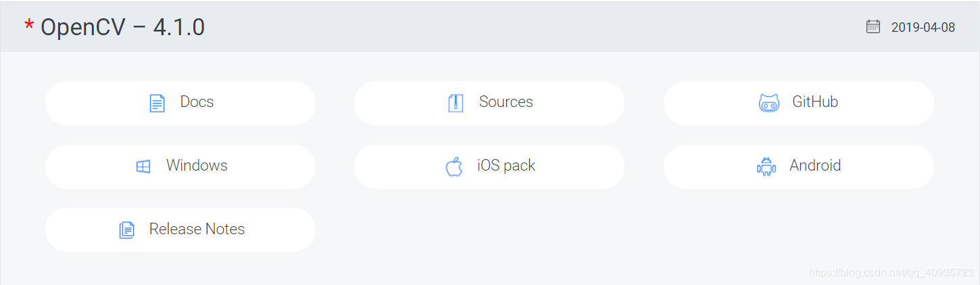Open the Docs link
Image resolution: width=980 pixels, height=285 pixels.
[197, 102]
